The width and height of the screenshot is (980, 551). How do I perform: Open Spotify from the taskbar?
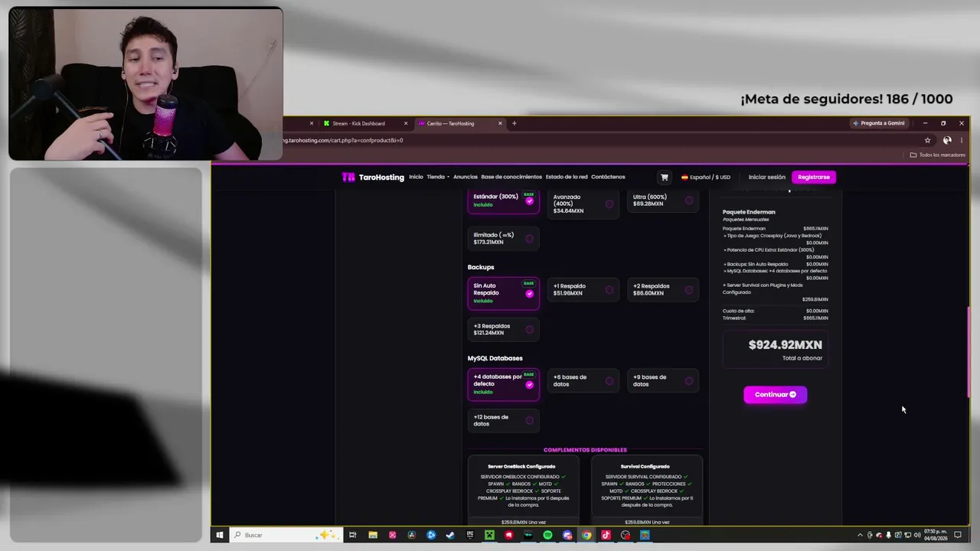click(x=547, y=535)
